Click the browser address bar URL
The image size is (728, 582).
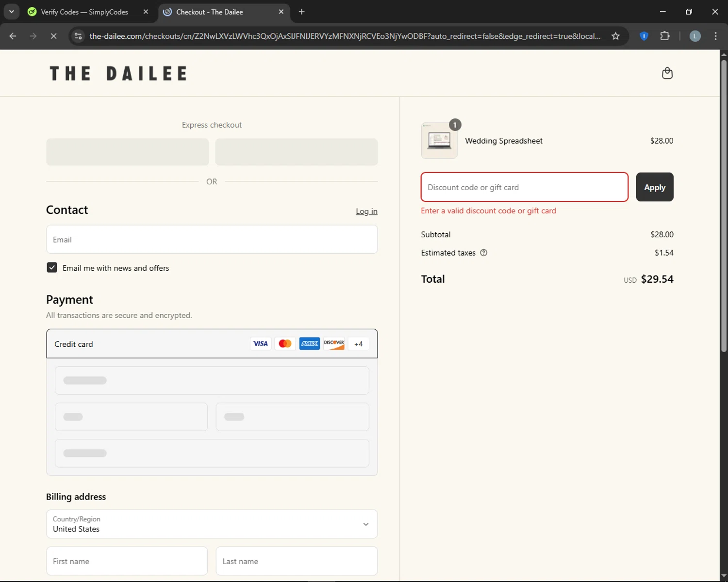click(x=345, y=36)
